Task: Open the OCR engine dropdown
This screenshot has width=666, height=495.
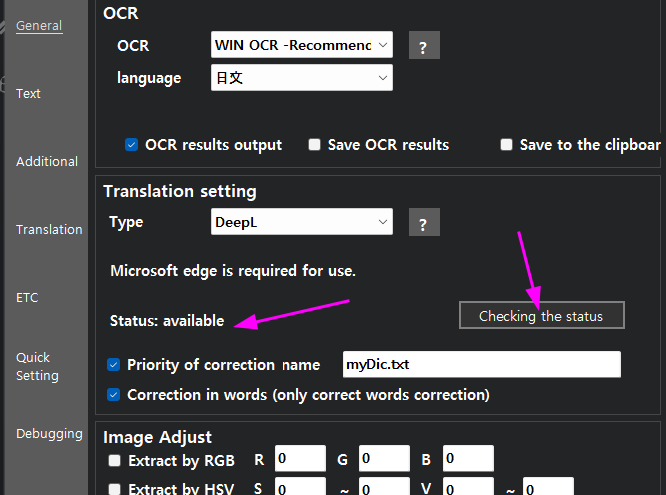Action: (302, 45)
